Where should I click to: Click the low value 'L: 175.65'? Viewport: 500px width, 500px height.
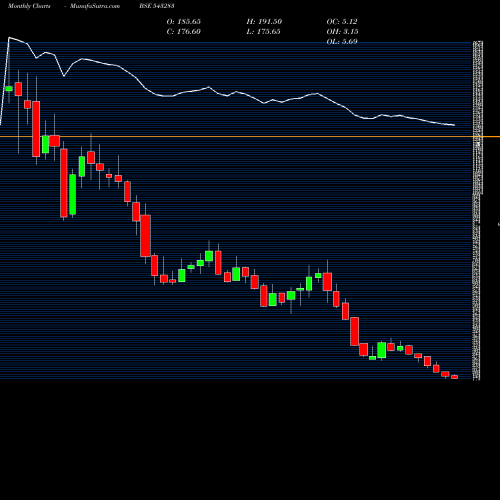[263, 32]
